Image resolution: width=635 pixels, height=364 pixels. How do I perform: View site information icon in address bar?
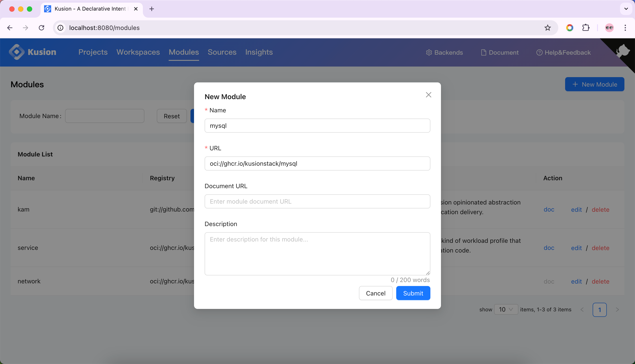[61, 28]
